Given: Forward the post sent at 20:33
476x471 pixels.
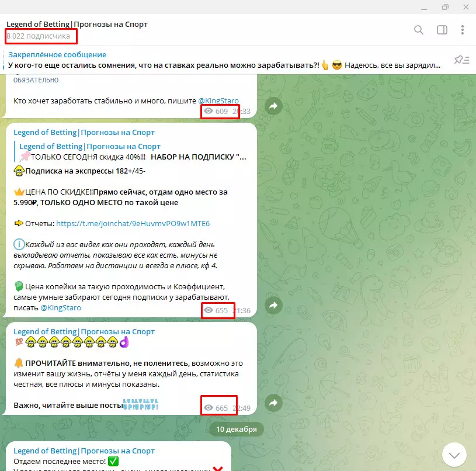Looking at the screenshot, I should tap(273, 106).
